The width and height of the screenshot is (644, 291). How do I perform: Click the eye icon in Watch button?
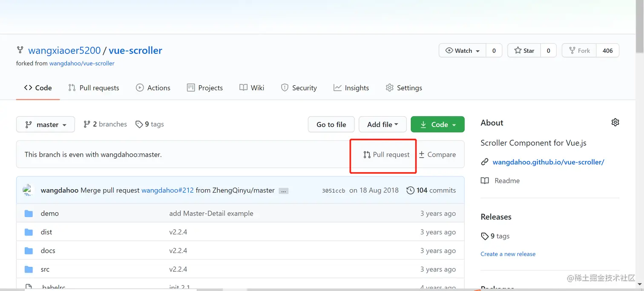coord(449,50)
